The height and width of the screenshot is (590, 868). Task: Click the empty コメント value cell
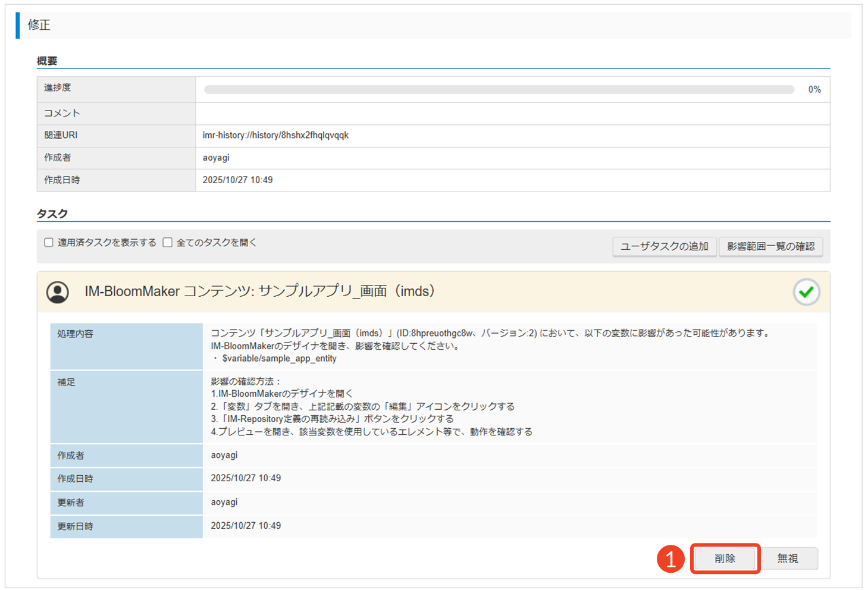point(512,113)
